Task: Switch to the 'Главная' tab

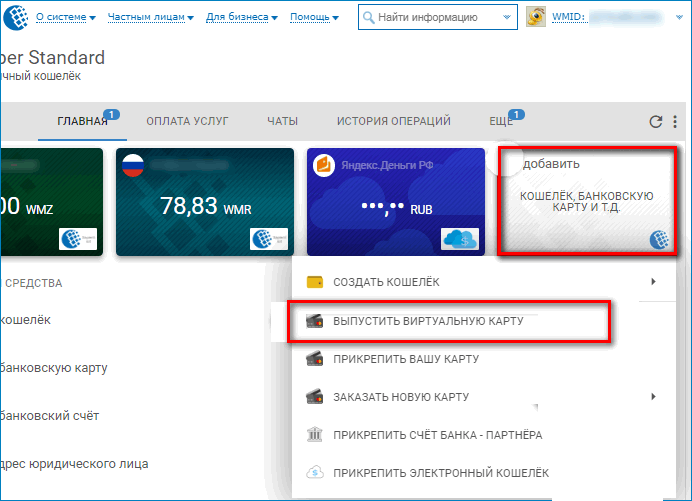Action: [83, 121]
